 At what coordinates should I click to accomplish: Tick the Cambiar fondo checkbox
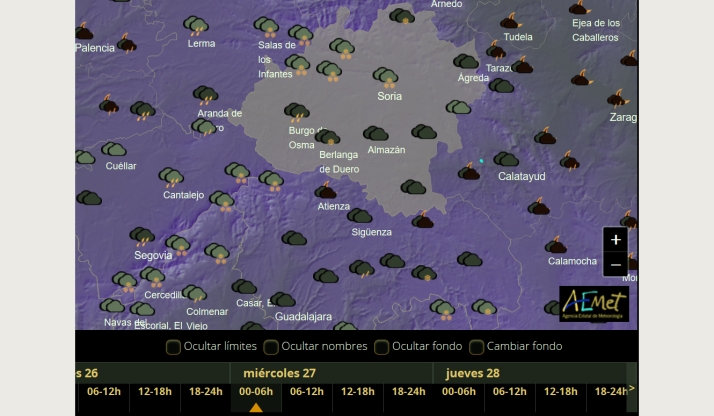478,347
